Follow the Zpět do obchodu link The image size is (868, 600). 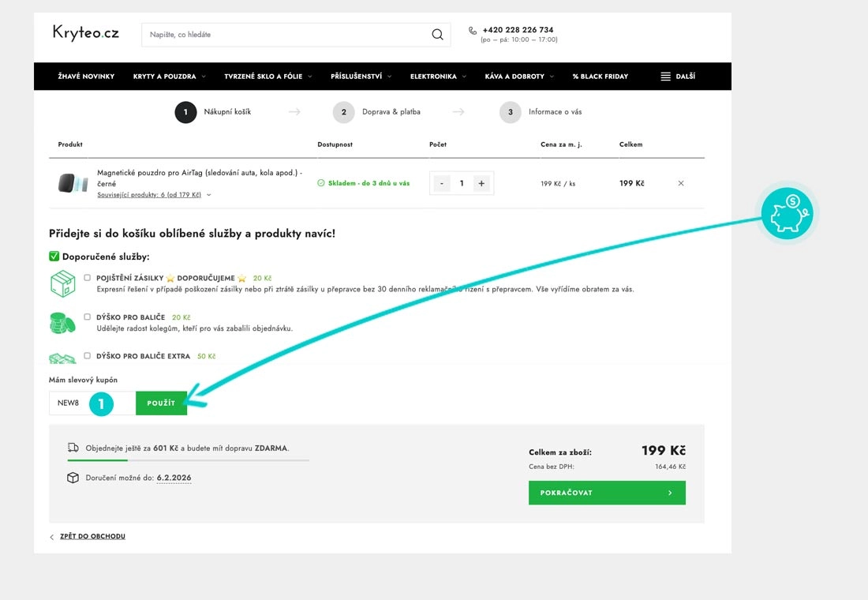coord(92,536)
